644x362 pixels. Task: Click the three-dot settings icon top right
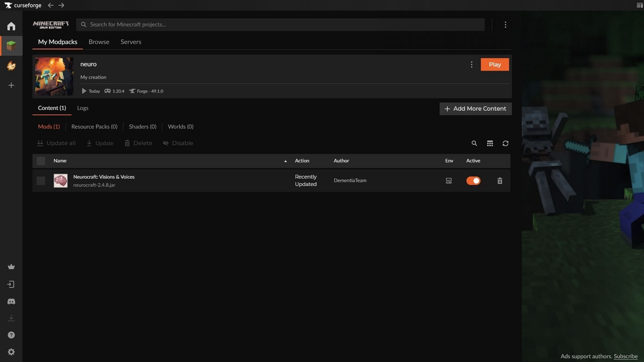point(505,24)
